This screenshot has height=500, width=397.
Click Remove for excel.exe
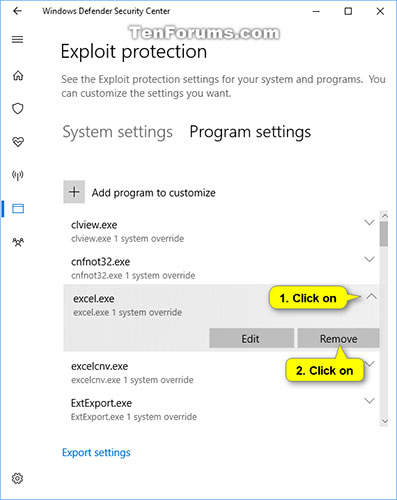click(338, 338)
